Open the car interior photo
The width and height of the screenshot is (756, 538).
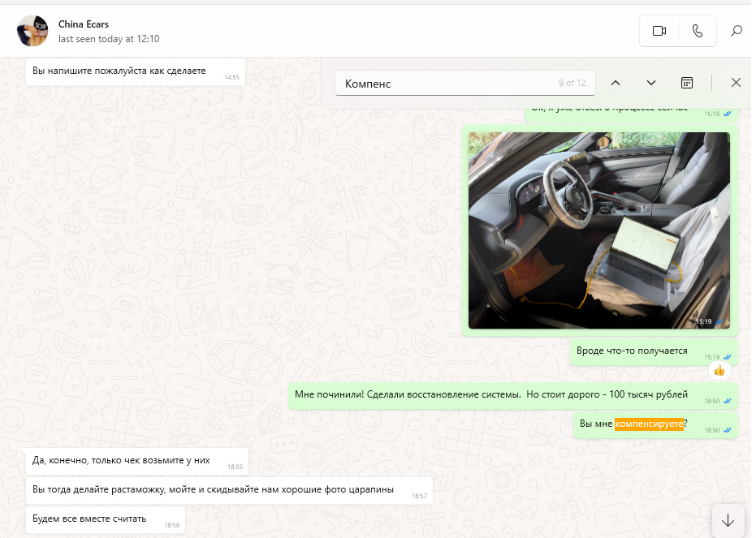coord(598,230)
